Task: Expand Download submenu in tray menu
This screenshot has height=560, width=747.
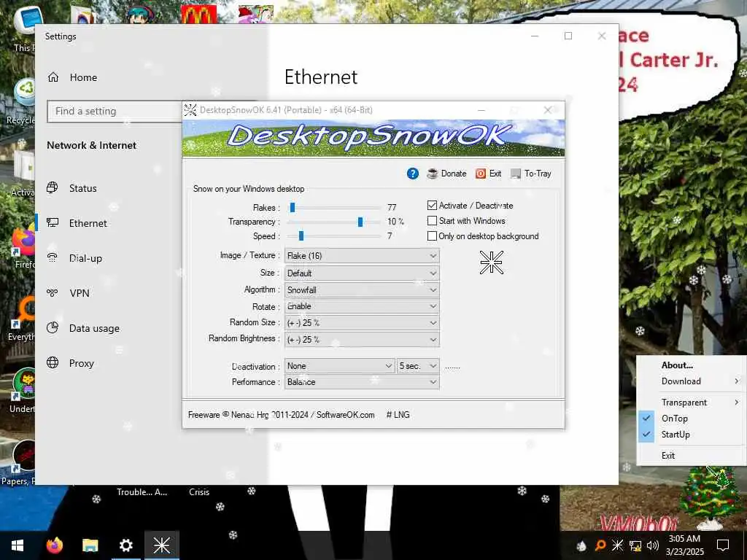Action: (x=692, y=381)
